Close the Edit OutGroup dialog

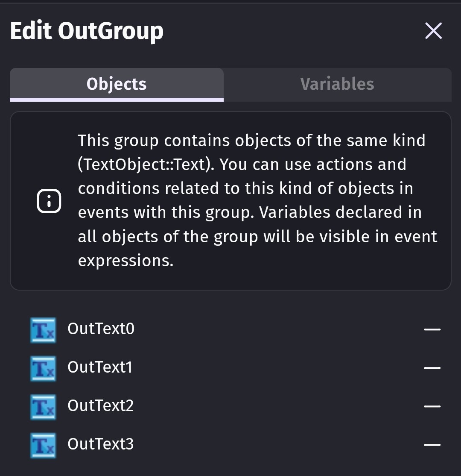tap(434, 31)
